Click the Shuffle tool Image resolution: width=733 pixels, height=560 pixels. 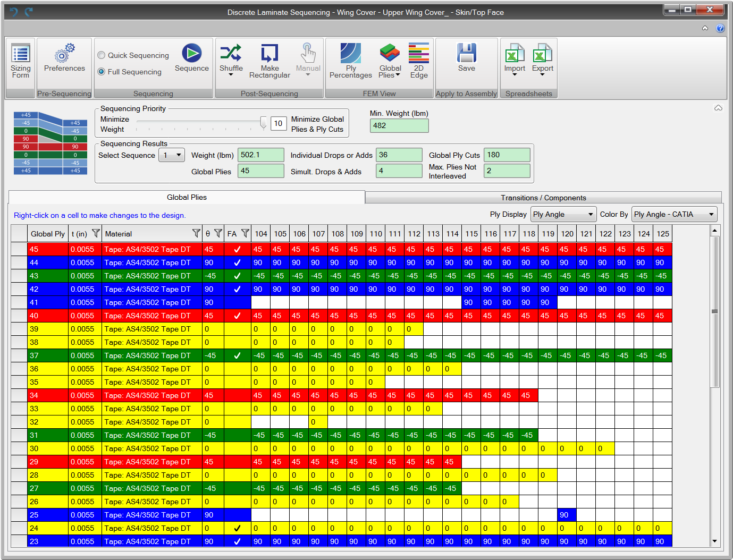pos(231,58)
